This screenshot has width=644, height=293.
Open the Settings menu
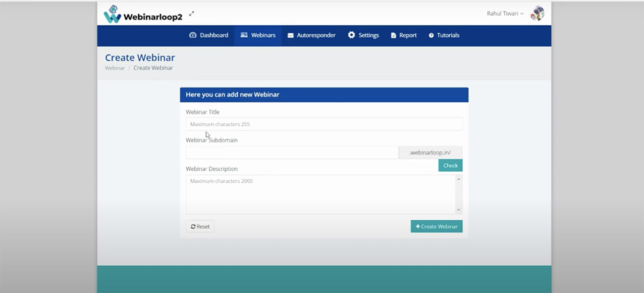click(363, 35)
